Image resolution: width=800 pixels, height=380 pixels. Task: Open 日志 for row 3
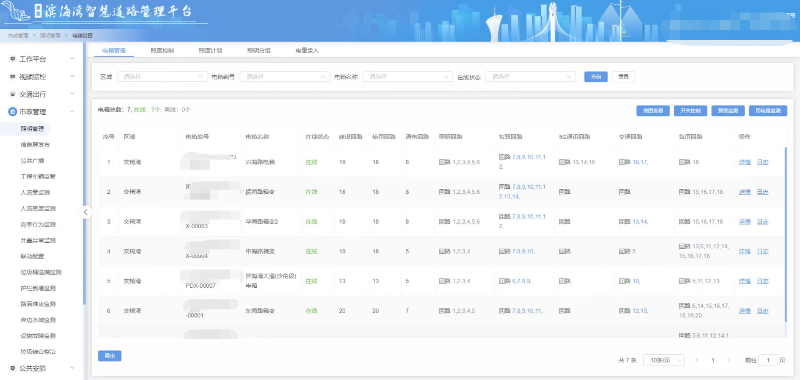(x=762, y=222)
